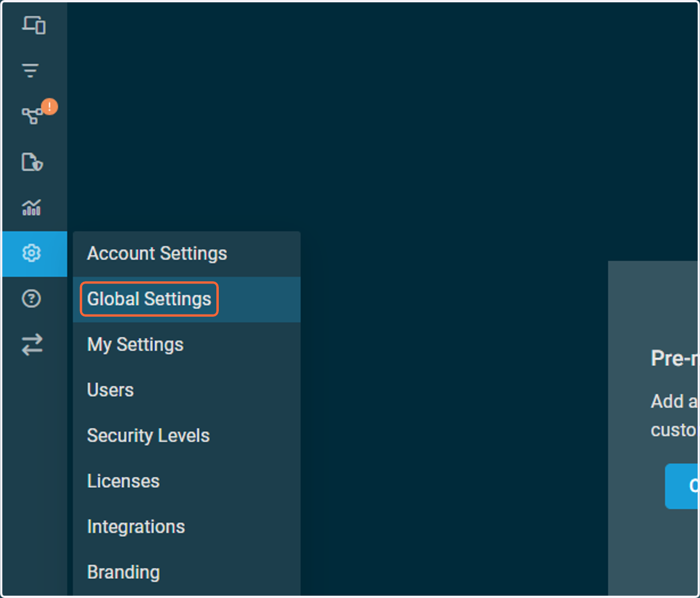Open Account Settings menu item
This screenshot has height=598, width=700.
pyautogui.click(x=187, y=254)
